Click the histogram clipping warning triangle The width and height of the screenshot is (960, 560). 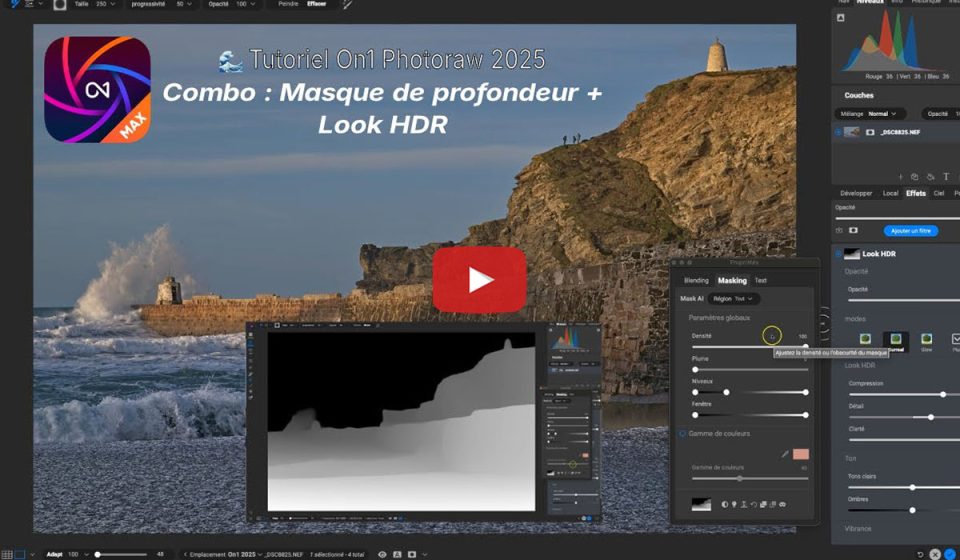coord(841,17)
